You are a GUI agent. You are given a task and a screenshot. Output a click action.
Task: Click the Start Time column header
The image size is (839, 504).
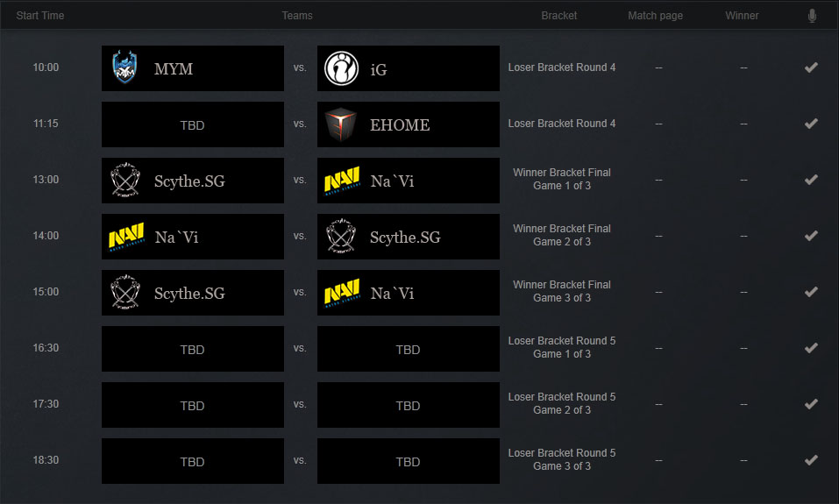(40, 16)
